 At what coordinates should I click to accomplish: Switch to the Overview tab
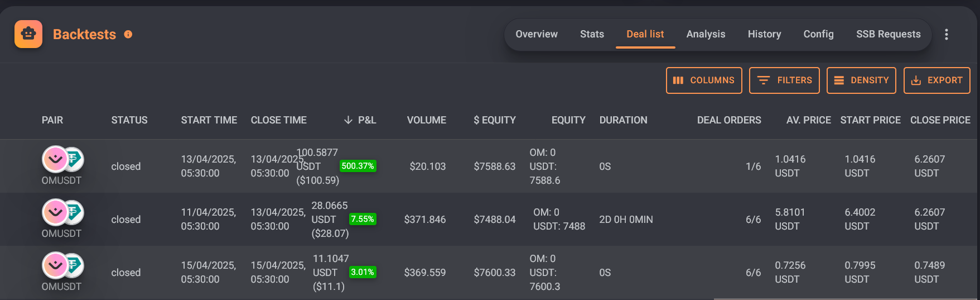[x=537, y=34]
